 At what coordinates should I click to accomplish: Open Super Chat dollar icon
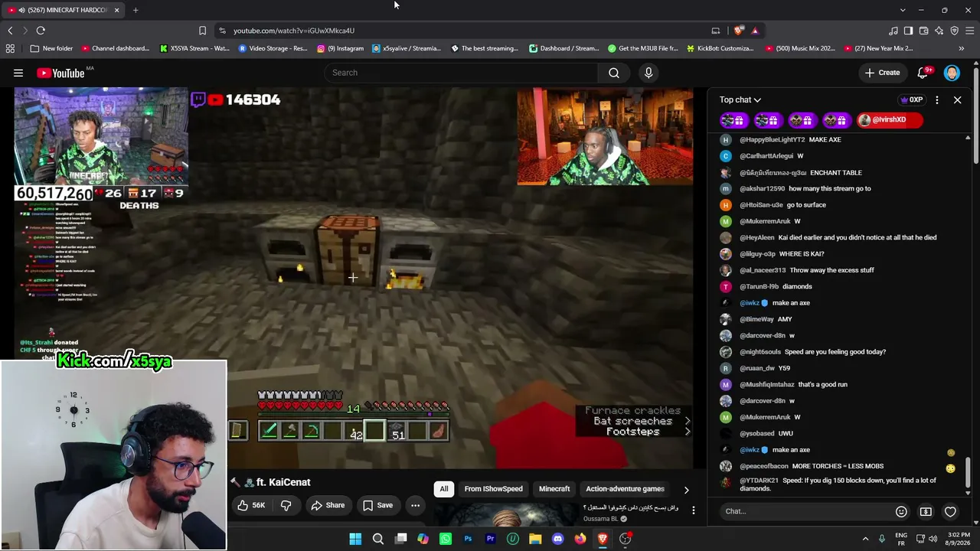pos(926,511)
